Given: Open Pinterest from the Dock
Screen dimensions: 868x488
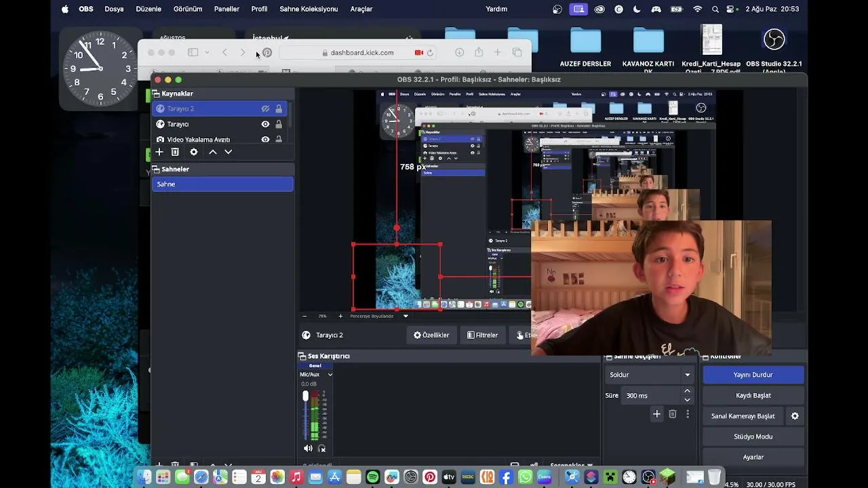Looking at the screenshot, I should point(430,477).
